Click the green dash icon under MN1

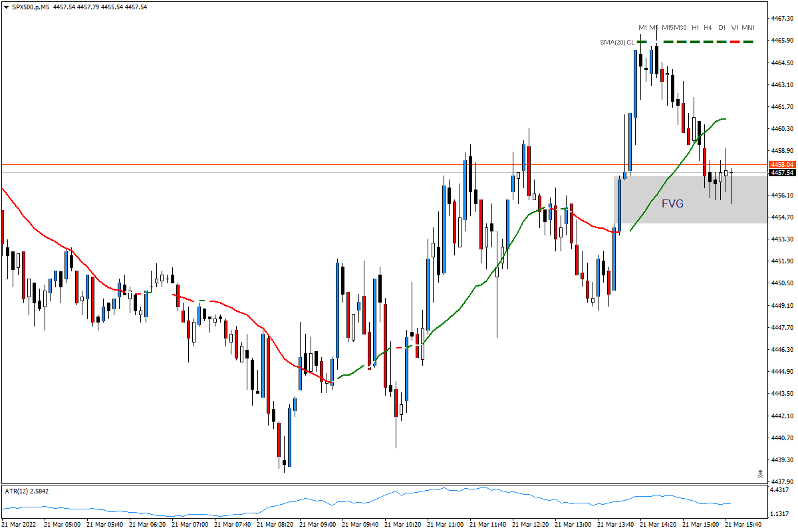point(748,41)
